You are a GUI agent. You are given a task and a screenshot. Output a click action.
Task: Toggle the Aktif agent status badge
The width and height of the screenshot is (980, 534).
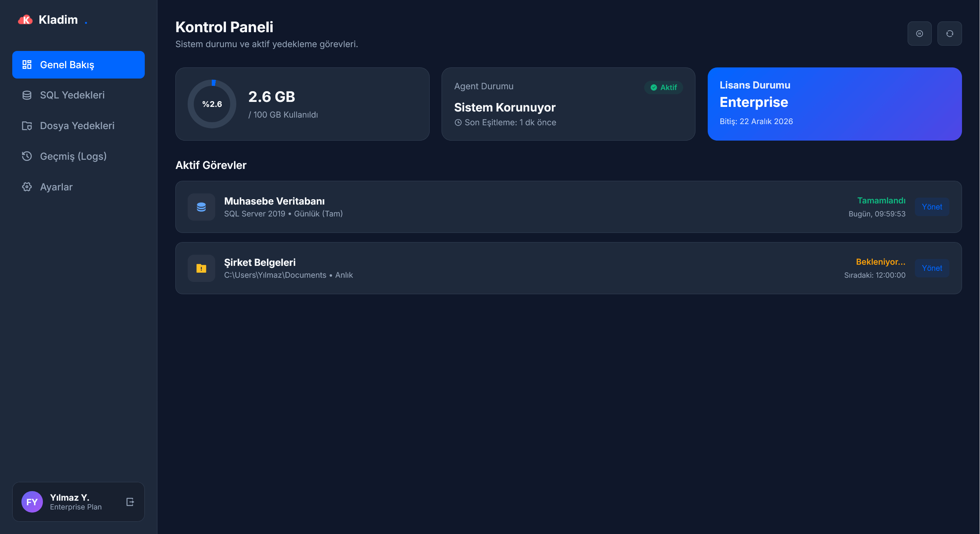(663, 87)
